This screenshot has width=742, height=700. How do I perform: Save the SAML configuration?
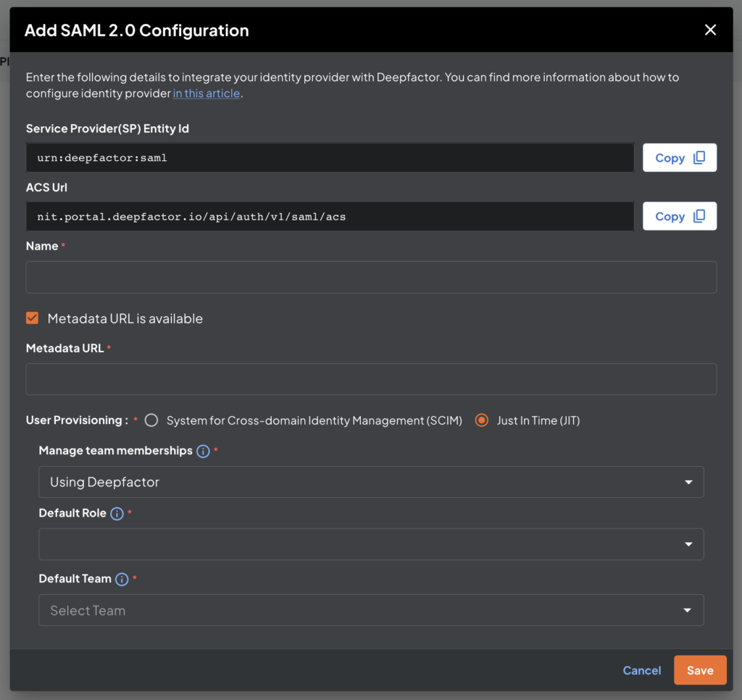click(700, 670)
